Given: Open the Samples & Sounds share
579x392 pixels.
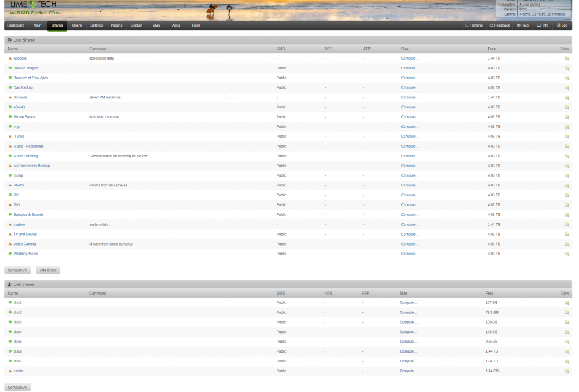Looking at the screenshot, I should 28,214.
